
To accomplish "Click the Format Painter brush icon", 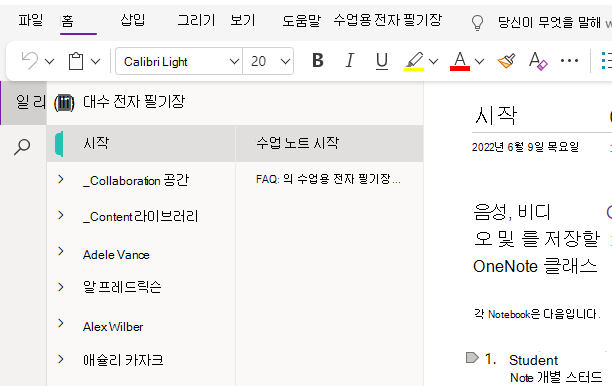I will 506,61.
